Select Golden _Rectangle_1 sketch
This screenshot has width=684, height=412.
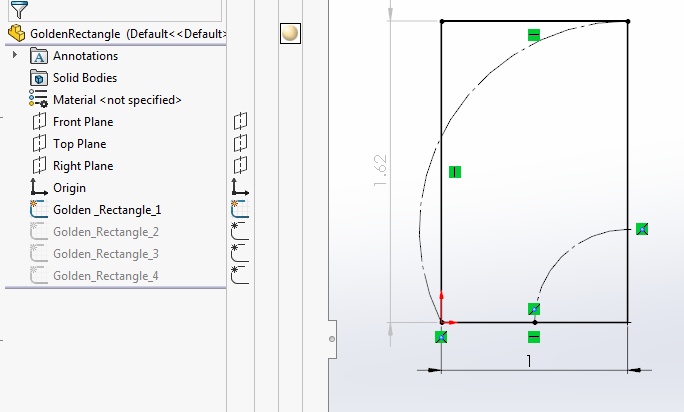coord(107,210)
